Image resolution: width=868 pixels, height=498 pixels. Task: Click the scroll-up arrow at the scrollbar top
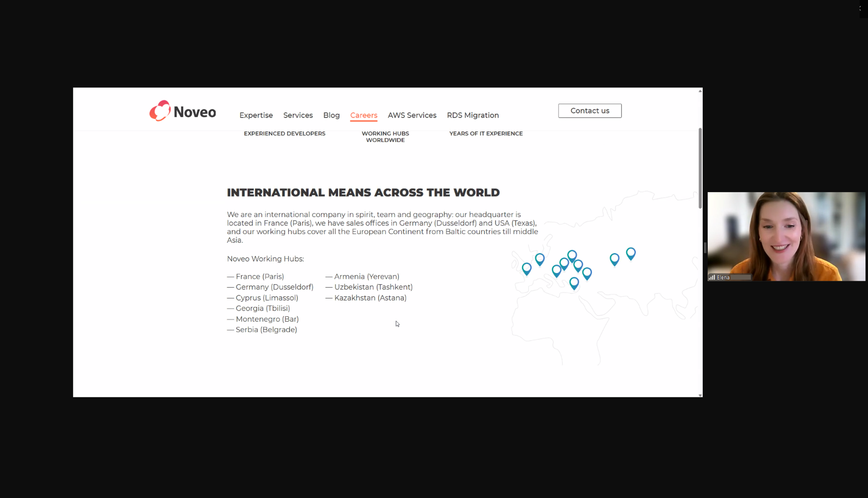(x=700, y=91)
